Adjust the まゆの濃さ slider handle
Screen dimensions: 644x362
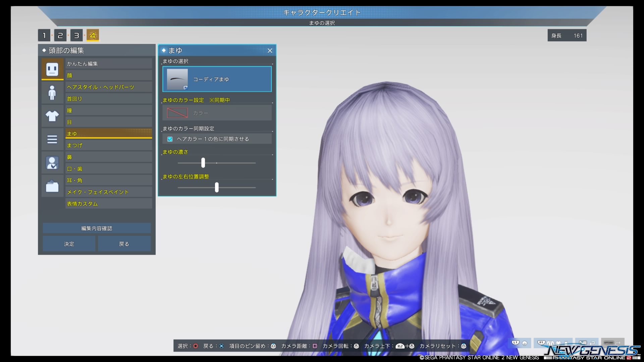(203, 163)
